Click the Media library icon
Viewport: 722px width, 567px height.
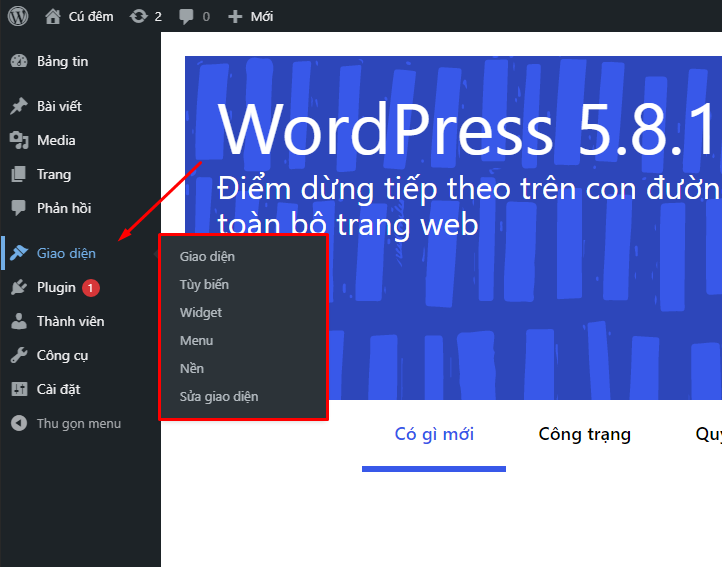pyautogui.click(x=19, y=140)
